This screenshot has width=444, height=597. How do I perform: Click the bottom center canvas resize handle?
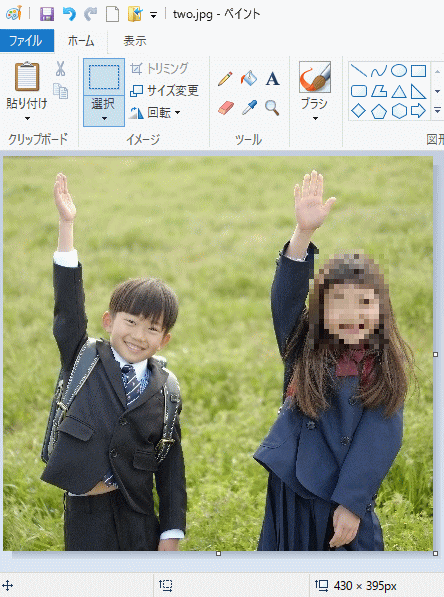click(218, 554)
